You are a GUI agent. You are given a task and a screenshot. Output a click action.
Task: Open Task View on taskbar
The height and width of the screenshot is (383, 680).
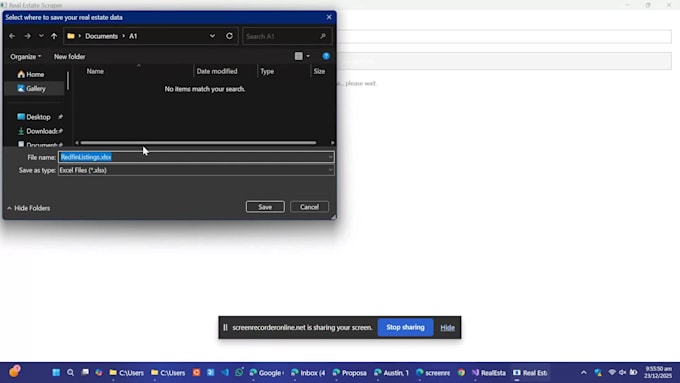tap(85, 373)
